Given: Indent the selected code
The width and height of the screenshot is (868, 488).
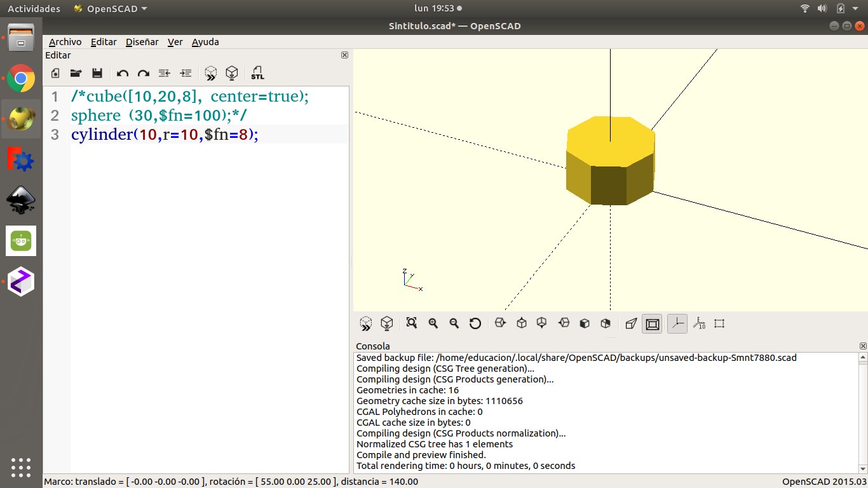Looking at the screenshot, I should (x=185, y=73).
